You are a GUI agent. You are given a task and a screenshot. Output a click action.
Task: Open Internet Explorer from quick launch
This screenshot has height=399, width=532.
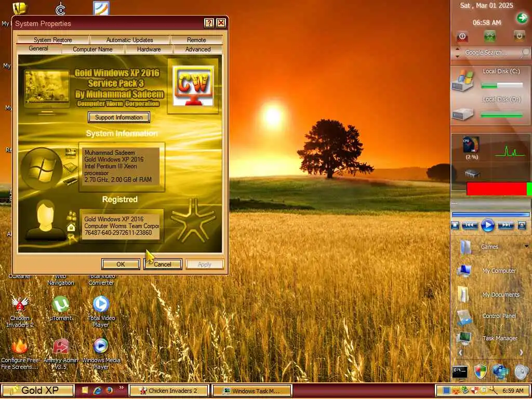(x=97, y=391)
